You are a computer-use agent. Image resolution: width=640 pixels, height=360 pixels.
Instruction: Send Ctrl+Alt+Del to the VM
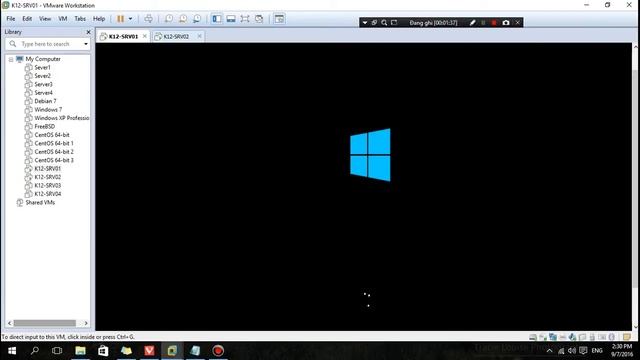tap(149, 19)
